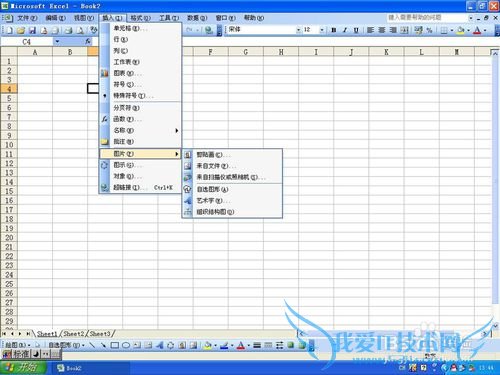500x375 pixels.
Task: Click the Align Right toolbar icon
Action: pos(393,30)
